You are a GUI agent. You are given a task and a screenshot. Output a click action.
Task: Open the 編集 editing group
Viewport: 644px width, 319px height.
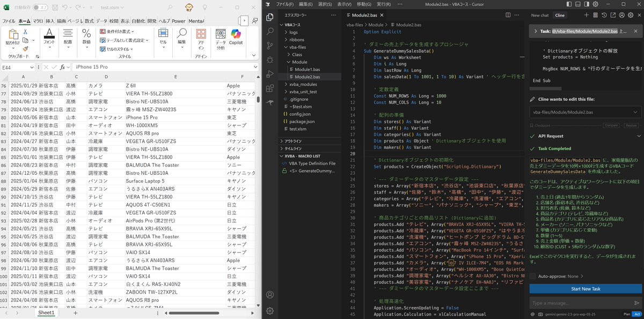pos(182,38)
